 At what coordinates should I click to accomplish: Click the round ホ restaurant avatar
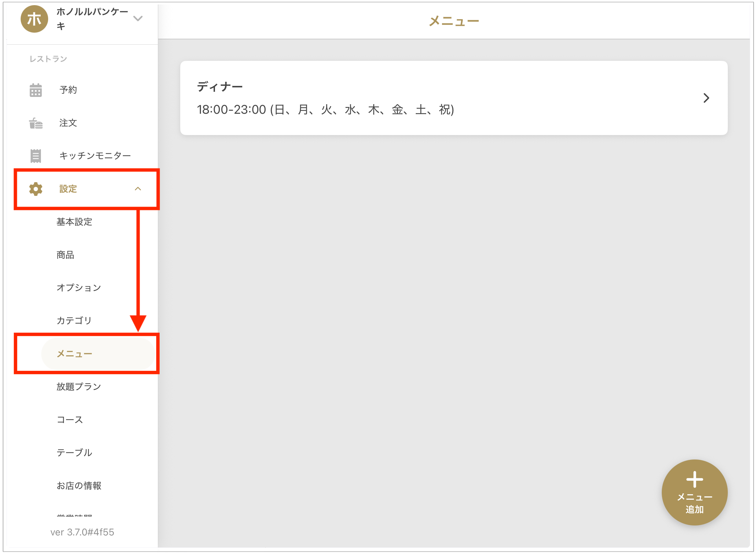[x=34, y=19]
